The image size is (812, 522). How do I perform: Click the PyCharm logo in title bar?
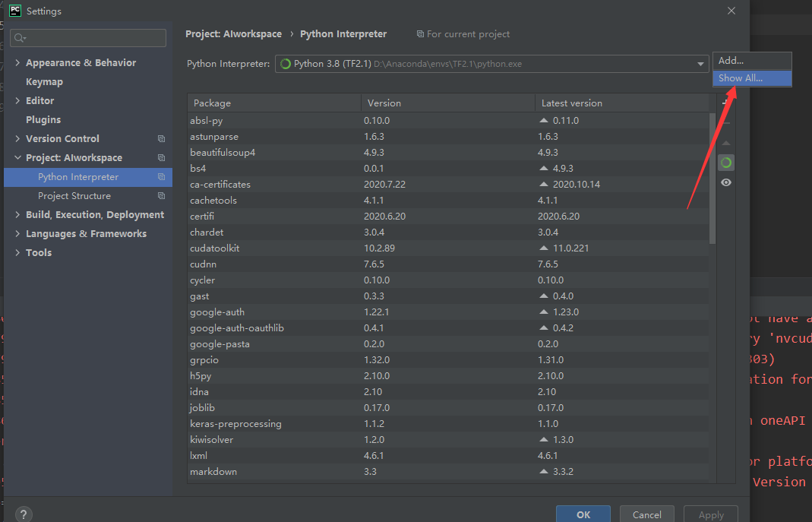tap(14, 11)
